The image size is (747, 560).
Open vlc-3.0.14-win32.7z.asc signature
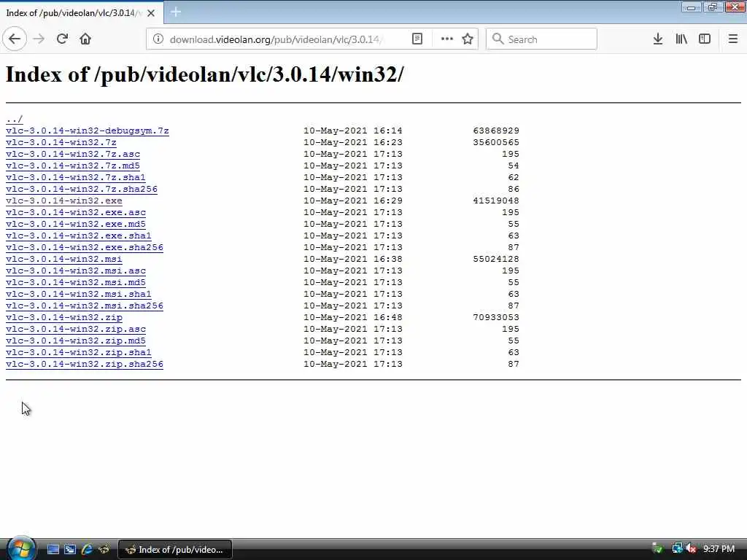(x=73, y=154)
